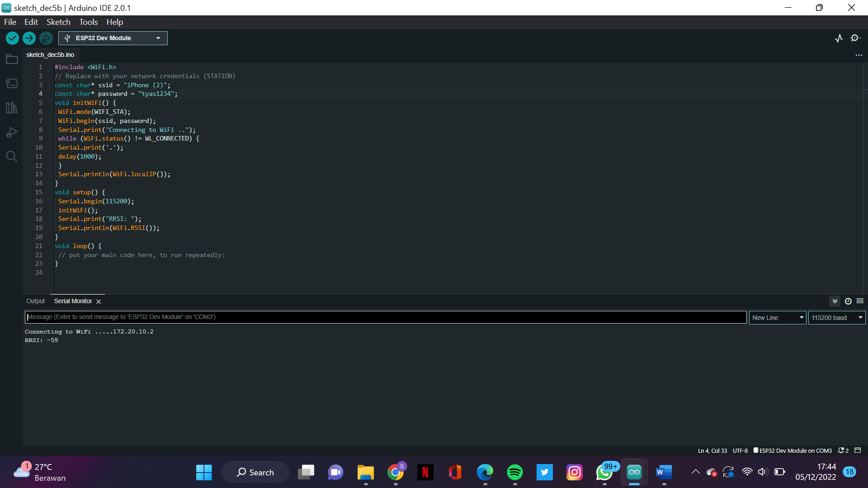Open the Sketch menu
Screen dimensions: 868x488
[x=58, y=22]
